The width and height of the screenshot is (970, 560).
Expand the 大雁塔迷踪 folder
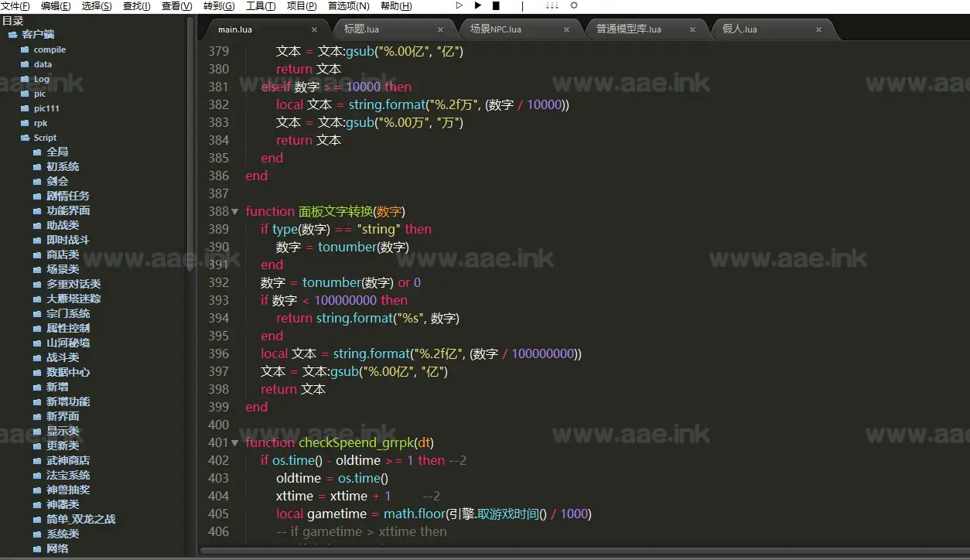click(x=37, y=299)
